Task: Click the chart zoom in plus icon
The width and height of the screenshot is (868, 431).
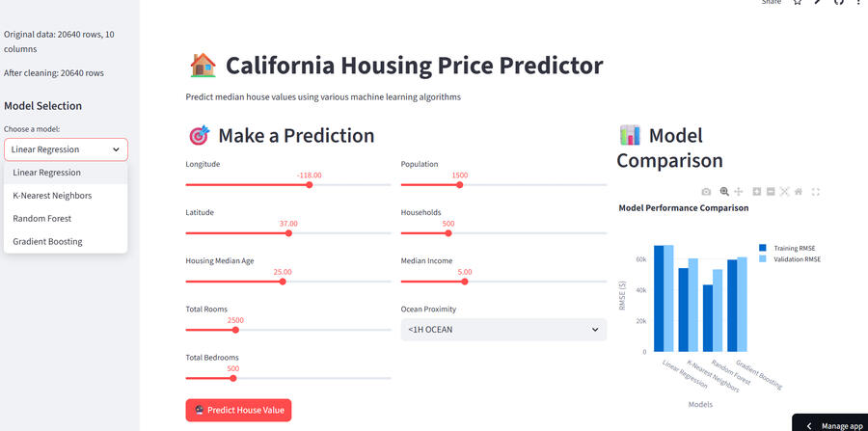Action: pyautogui.click(x=757, y=192)
